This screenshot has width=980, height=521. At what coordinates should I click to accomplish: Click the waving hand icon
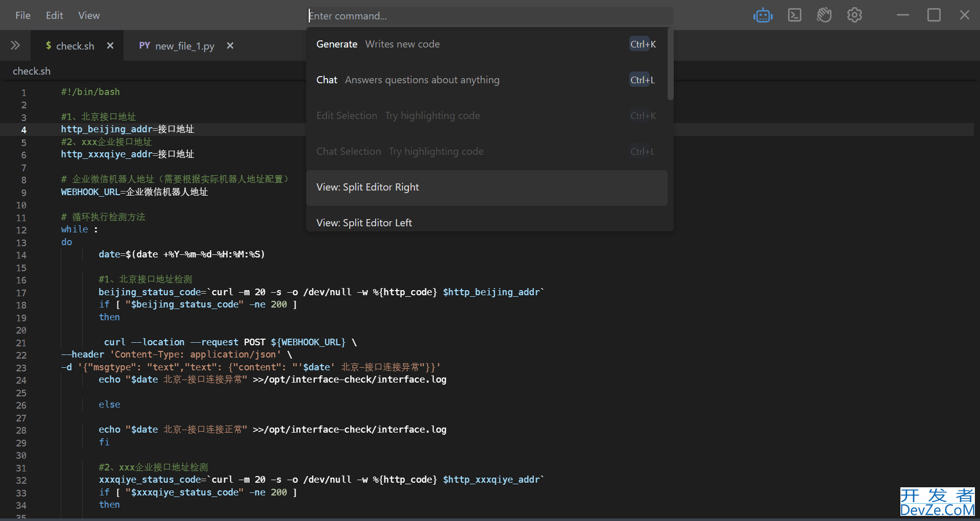coord(824,15)
